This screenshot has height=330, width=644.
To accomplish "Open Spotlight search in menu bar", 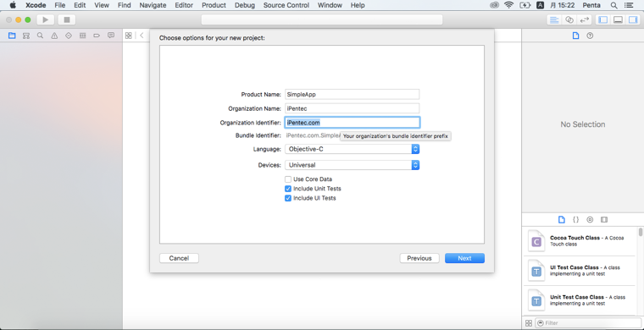I will [x=613, y=5].
